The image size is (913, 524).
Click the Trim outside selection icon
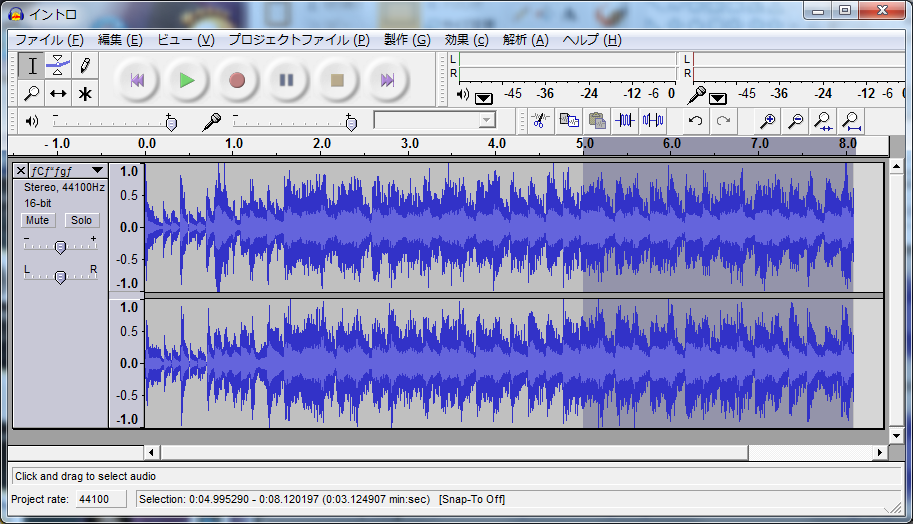tap(626, 121)
